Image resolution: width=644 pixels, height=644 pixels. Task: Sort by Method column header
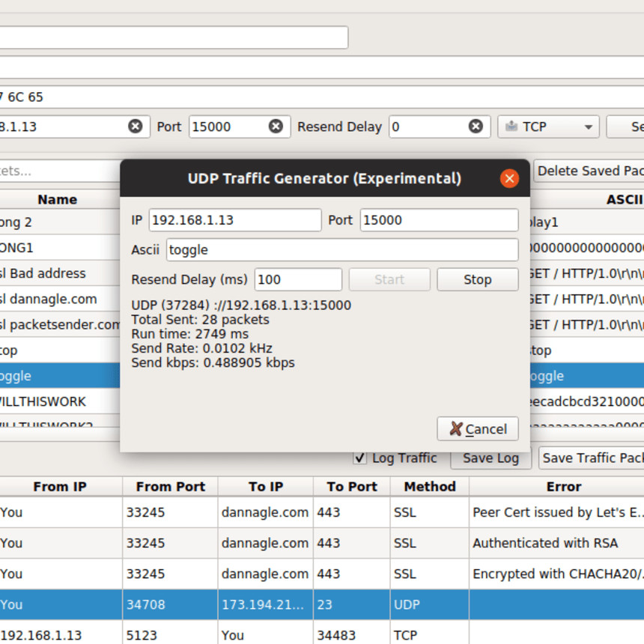[x=430, y=487]
